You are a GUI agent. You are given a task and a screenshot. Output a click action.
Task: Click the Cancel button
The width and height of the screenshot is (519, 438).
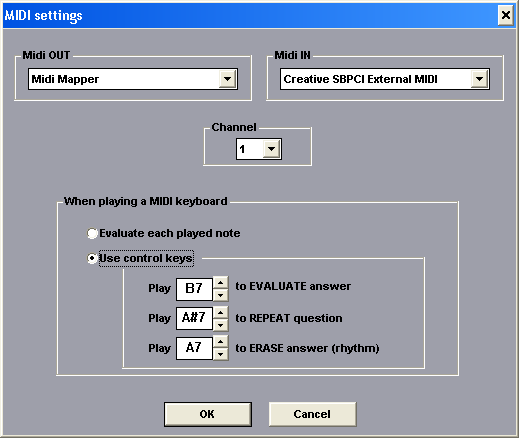[312, 414]
